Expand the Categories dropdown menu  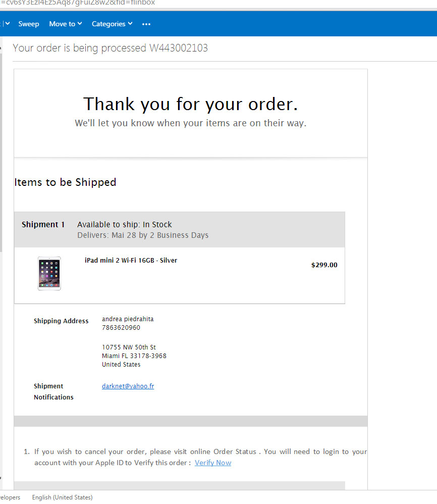pos(112,24)
